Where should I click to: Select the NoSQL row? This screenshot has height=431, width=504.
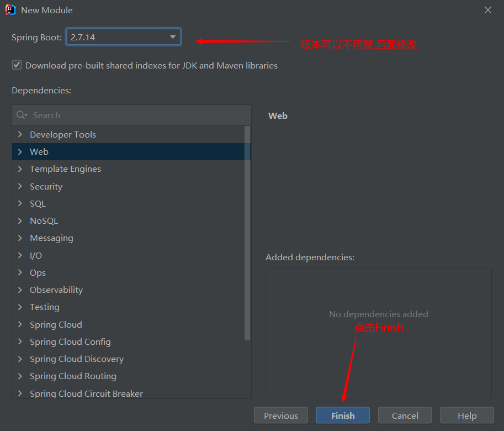(x=128, y=220)
